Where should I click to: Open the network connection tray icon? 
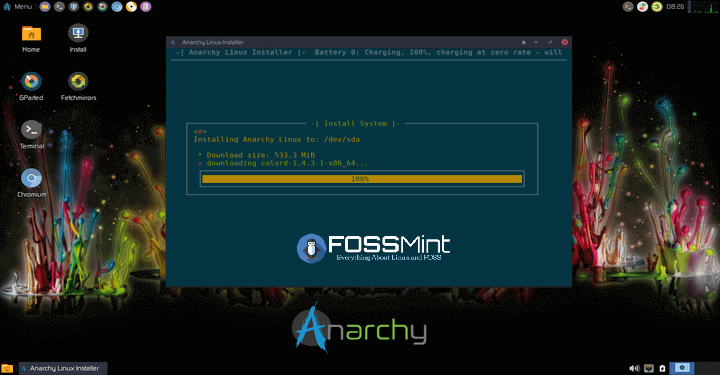649,368
